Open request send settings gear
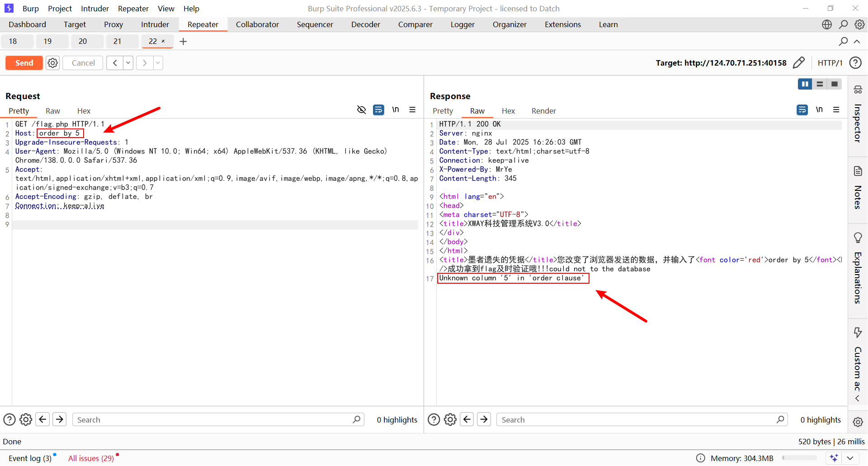Image resolution: width=868 pixels, height=466 pixels. pyautogui.click(x=53, y=63)
